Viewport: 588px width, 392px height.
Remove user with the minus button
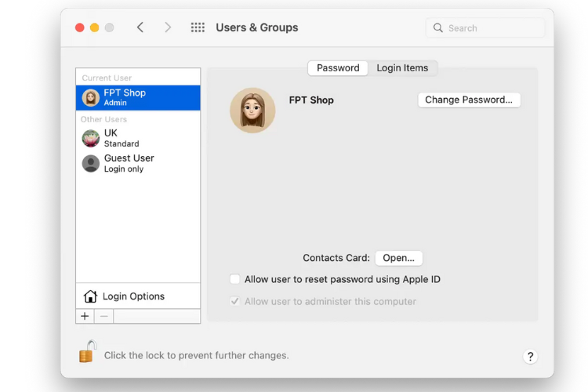(x=103, y=316)
